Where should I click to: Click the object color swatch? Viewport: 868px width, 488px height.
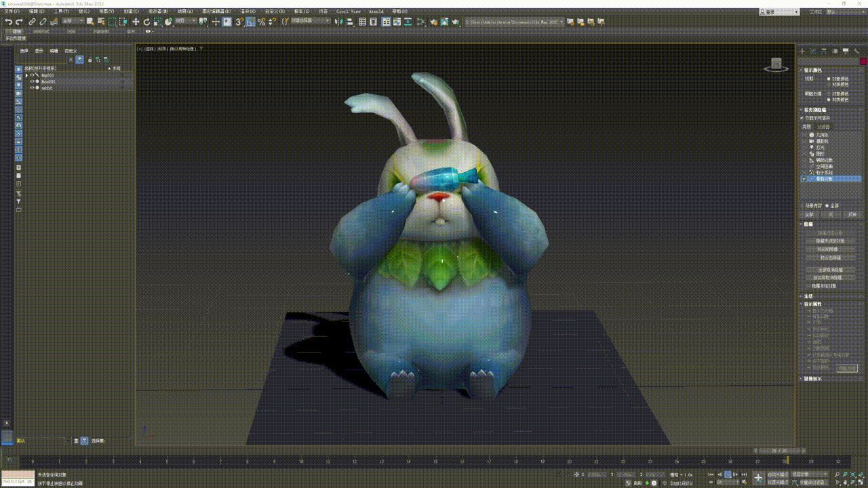863,61
